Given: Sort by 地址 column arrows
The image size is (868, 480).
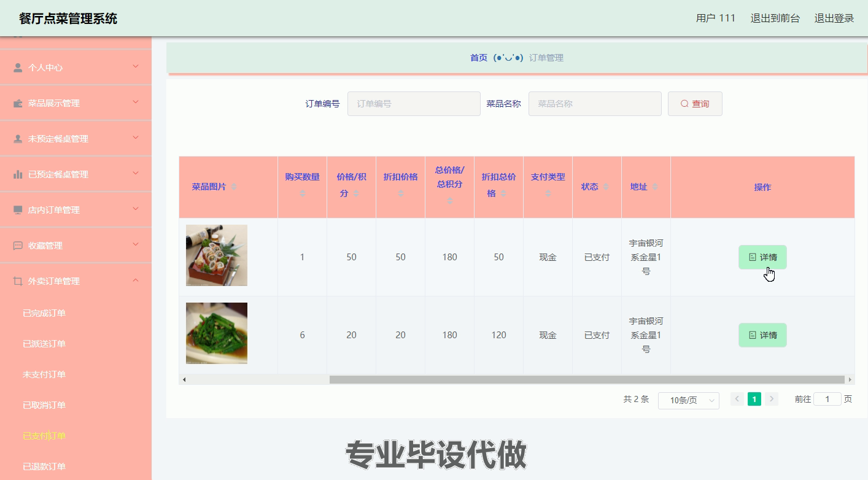Looking at the screenshot, I should [655, 187].
